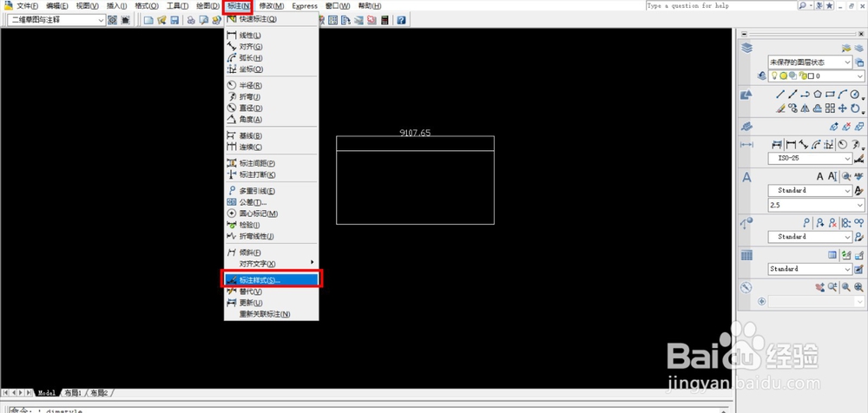Choose 标注样式(S)... from the menu
This screenshot has height=413, width=868.
pyautogui.click(x=271, y=280)
